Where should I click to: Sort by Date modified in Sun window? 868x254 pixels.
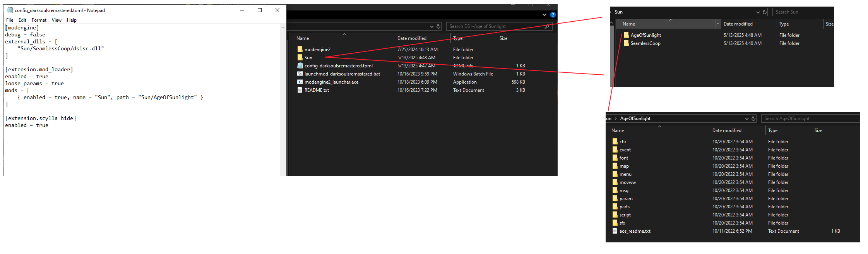tap(738, 24)
